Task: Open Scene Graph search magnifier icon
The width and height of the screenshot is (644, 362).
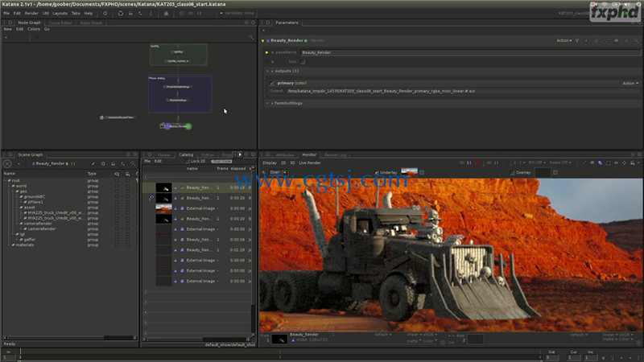Action: click(x=133, y=164)
